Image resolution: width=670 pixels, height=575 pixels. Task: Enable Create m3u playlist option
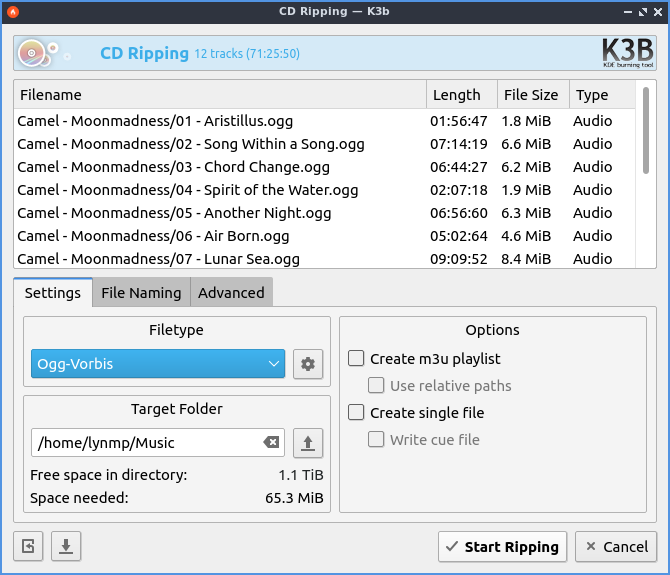point(356,359)
